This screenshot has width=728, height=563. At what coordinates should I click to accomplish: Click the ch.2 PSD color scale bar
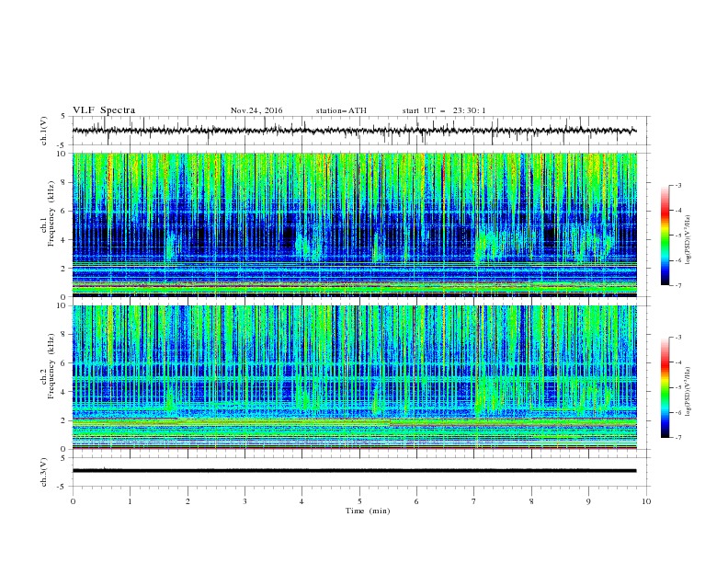[x=665, y=387]
